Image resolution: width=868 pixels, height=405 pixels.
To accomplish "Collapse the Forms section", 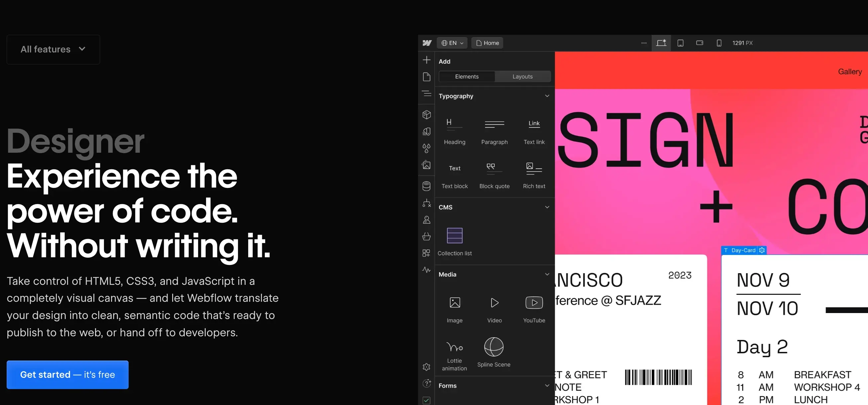I will coord(547,386).
